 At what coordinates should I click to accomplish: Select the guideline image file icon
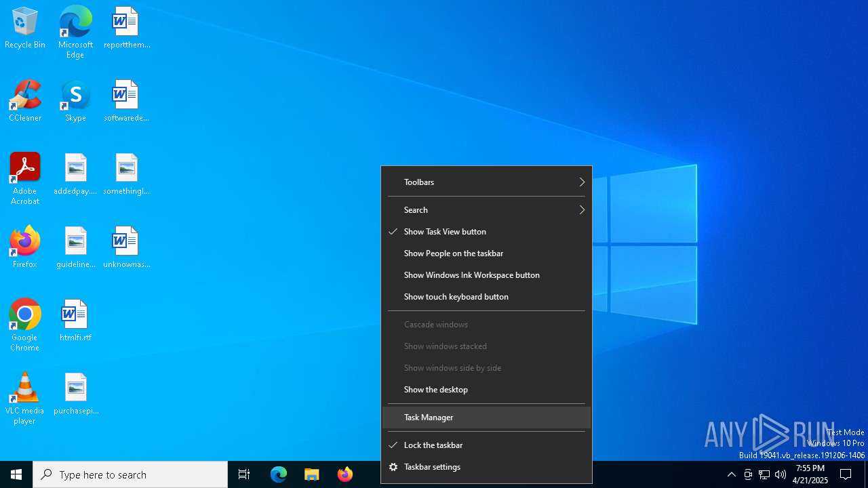point(75,248)
